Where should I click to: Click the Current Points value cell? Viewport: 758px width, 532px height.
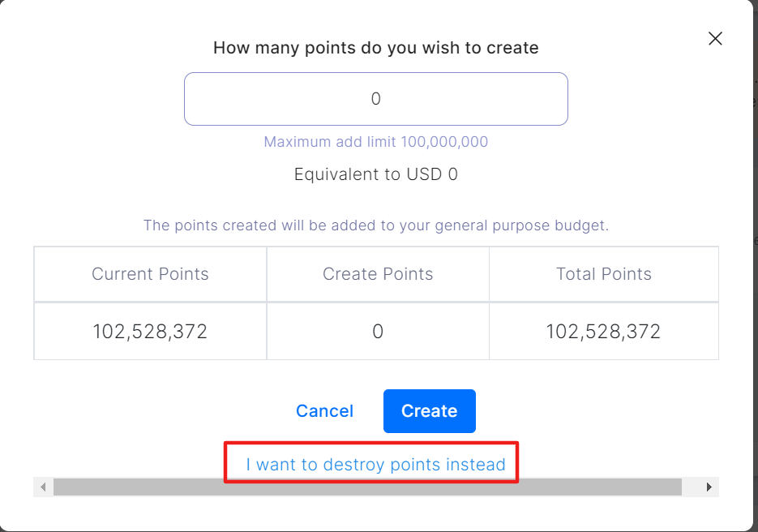[x=150, y=331]
